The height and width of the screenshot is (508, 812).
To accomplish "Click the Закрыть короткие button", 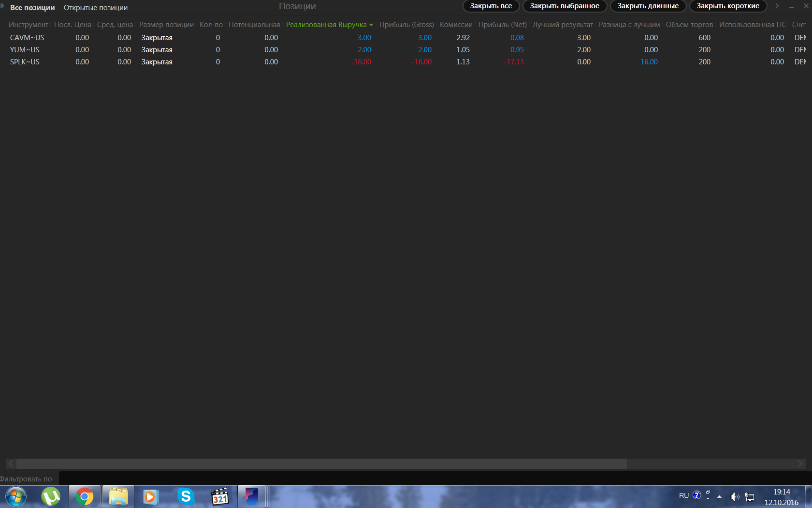I will [728, 6].
